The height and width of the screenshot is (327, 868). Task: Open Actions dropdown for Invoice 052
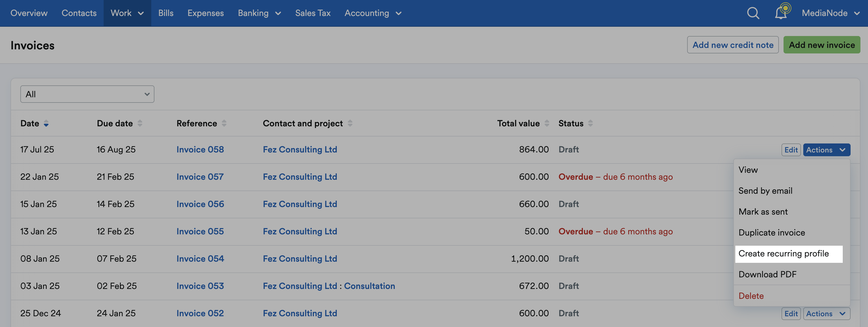pyautogui.click(x=826, y=314)
